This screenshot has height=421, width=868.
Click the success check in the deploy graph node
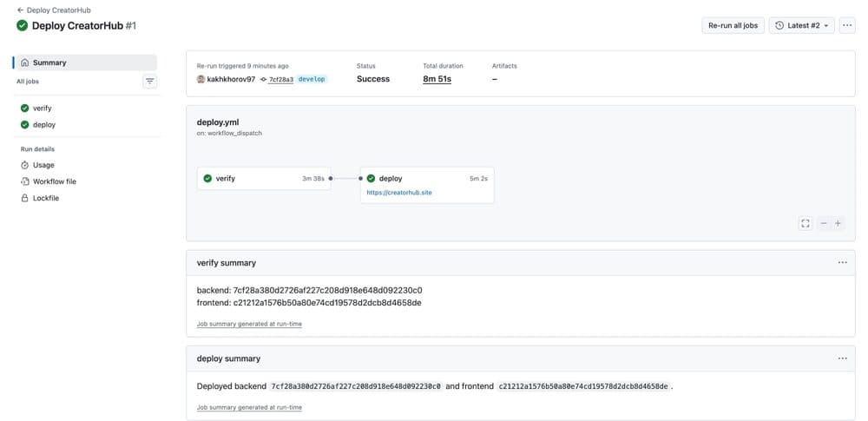371,178
